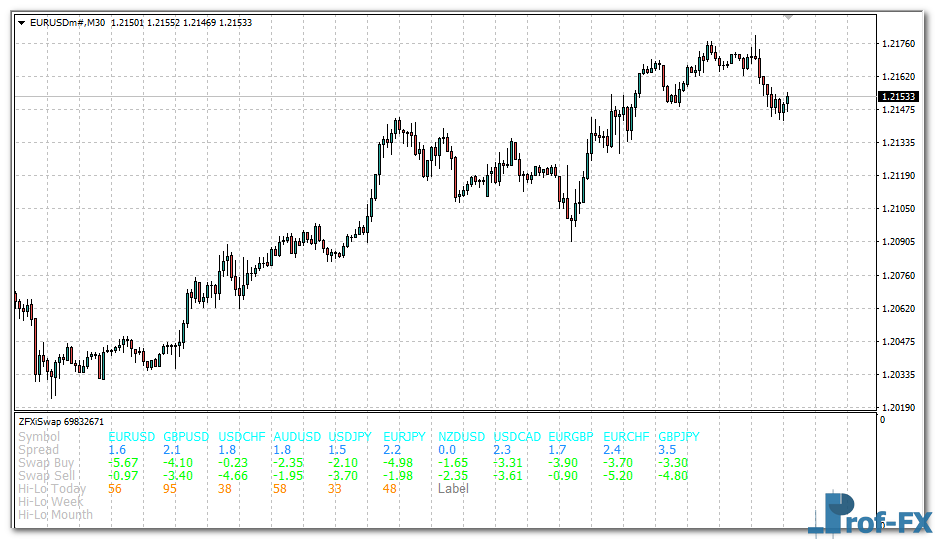Select the USDCAD symbol label
Screen dimensions: 935x539
(517, 437)
